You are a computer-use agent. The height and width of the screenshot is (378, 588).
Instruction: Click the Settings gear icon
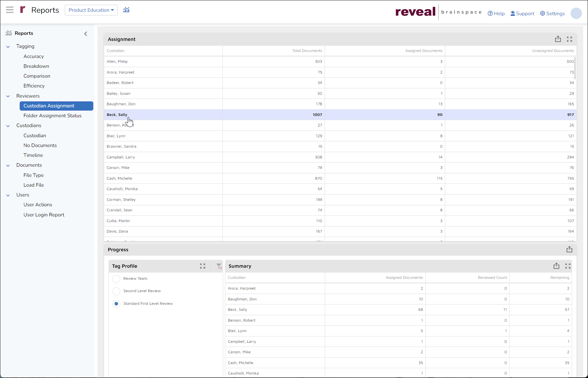click(x=543, y=13)
